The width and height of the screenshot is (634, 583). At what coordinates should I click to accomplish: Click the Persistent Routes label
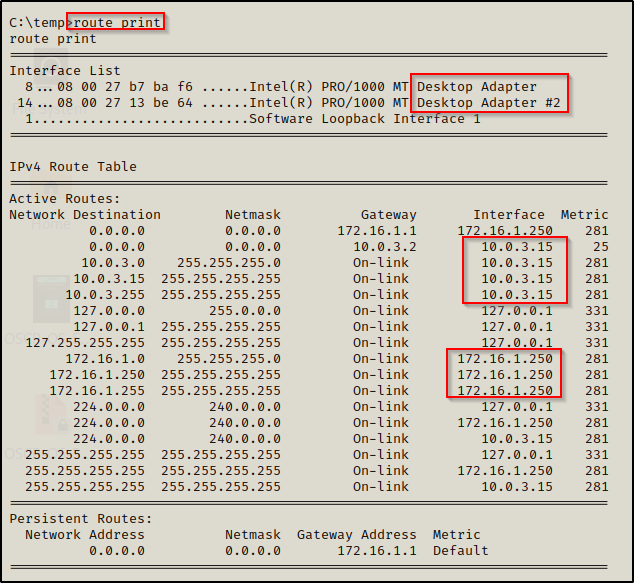(81, 519)
